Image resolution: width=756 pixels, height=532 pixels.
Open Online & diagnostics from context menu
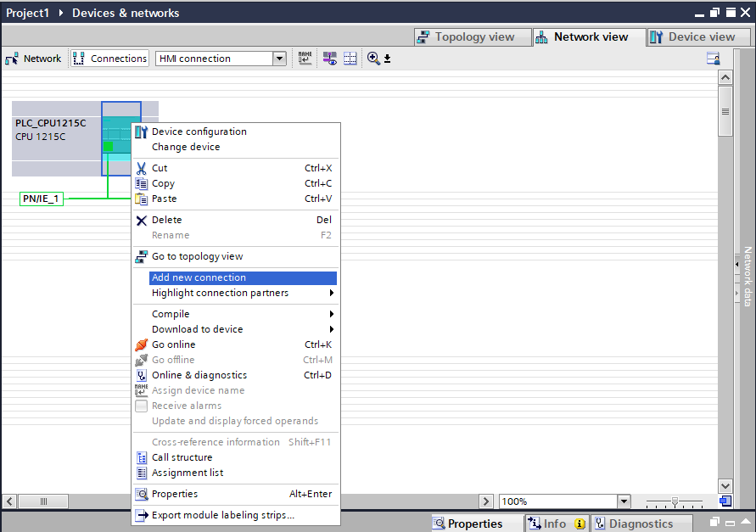click(199, 375)
